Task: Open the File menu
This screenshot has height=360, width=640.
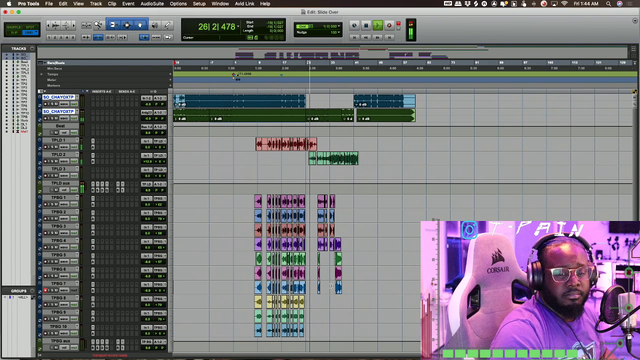Action: (49, 4)
